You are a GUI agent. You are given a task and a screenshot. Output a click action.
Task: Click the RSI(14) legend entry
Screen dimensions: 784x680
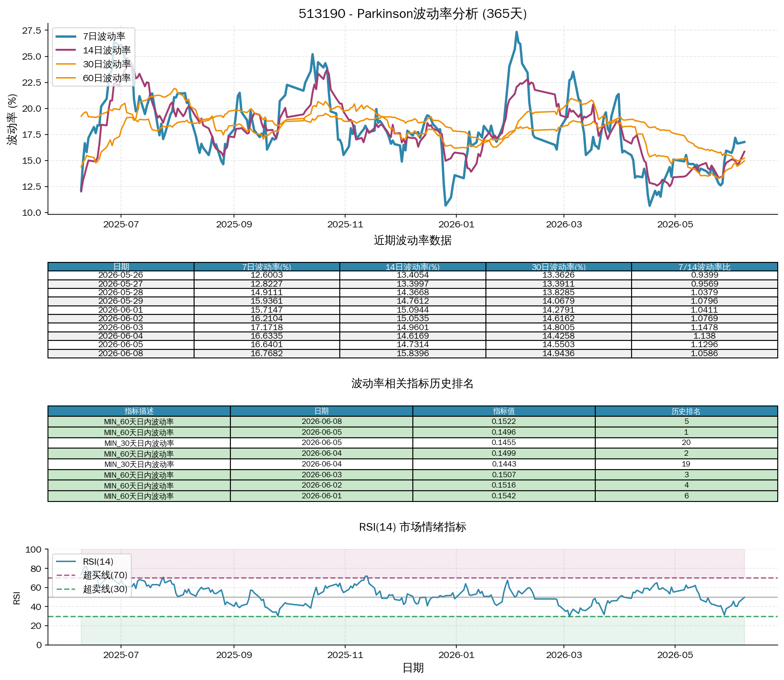click(85, 562)
